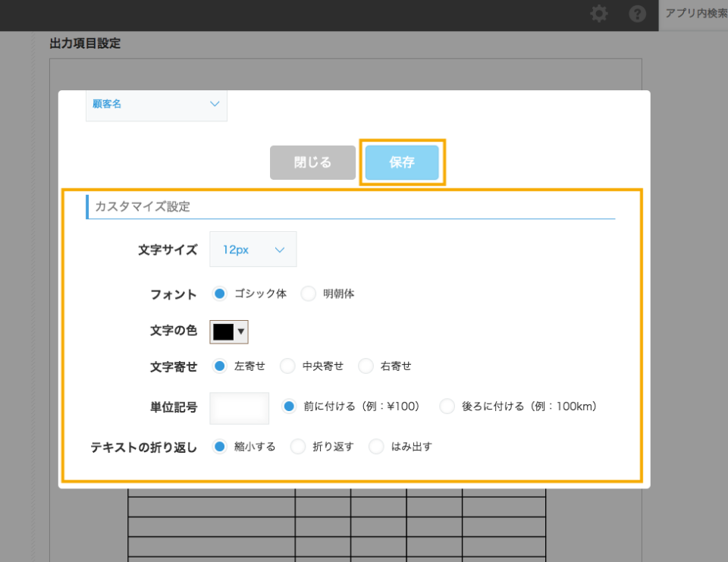Expand the 顧客名 field dropdown
This screenshot has height=562, width=728.
156,105
